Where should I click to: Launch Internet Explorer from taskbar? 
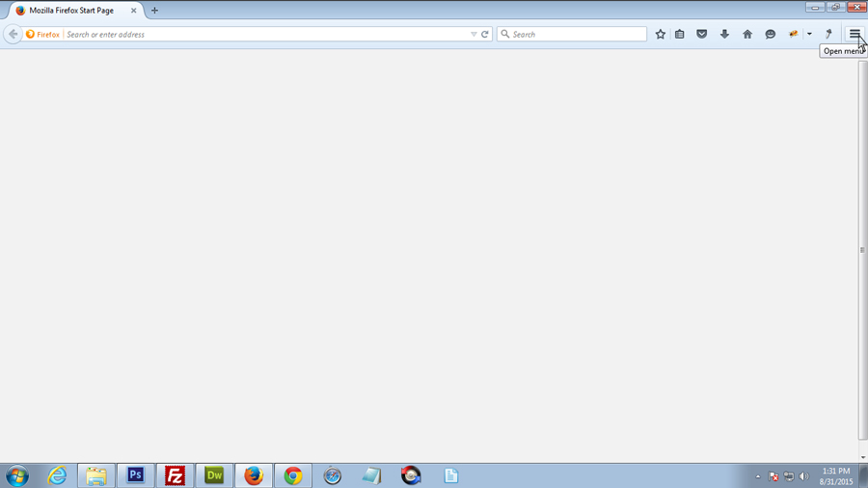(x=57, y=475)
